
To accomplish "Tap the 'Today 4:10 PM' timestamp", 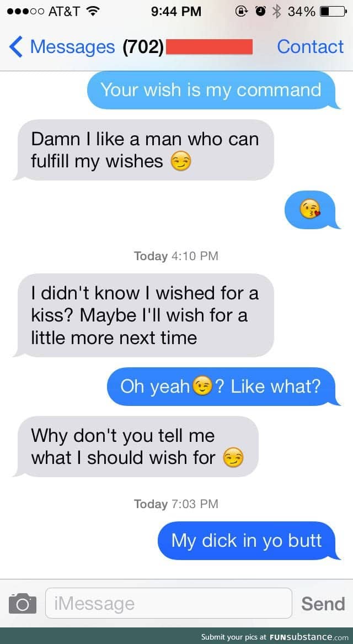I will pos(176,256).
